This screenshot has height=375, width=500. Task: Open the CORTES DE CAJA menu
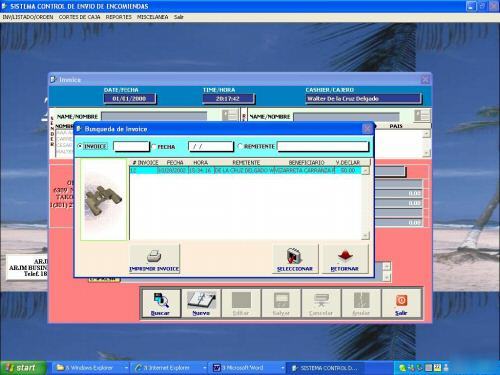click(x=79, y=17)
